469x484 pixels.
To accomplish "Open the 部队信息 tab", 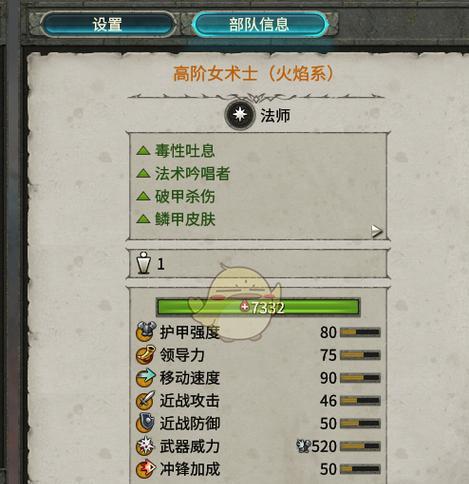I will (259, 24).
